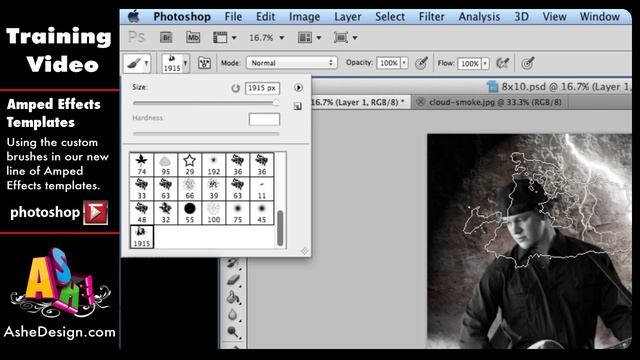Select the soft blob brush 95
The image size is (640, 360).
point(165,164)
